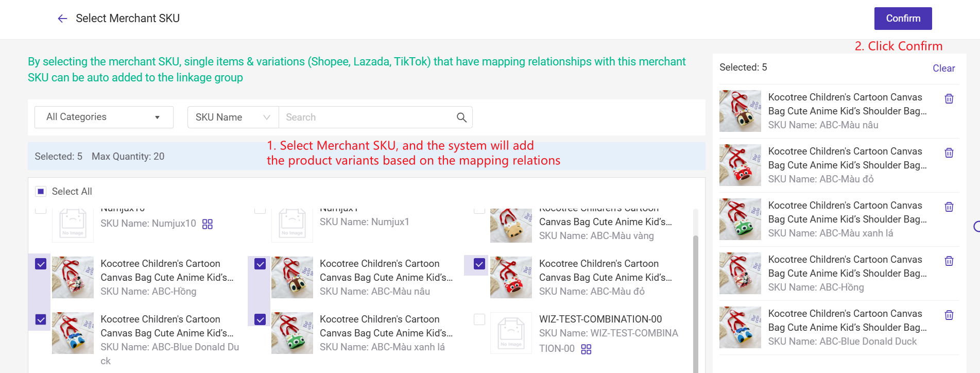Delete ABC-Hồng from selected list
Image resolution: width=980 pixels, height=373 pixels.
[x=949, y=261]
